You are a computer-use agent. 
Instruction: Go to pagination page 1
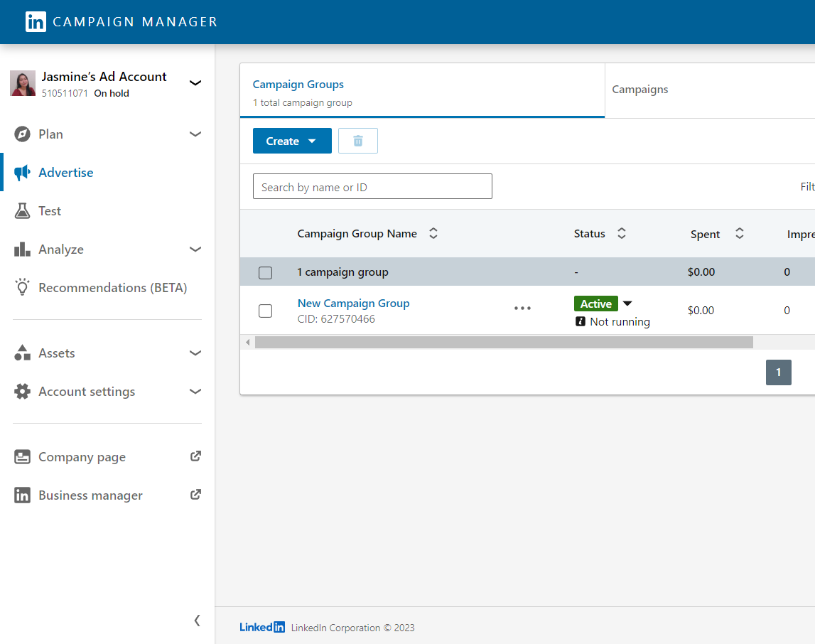(x=778, y=372)
